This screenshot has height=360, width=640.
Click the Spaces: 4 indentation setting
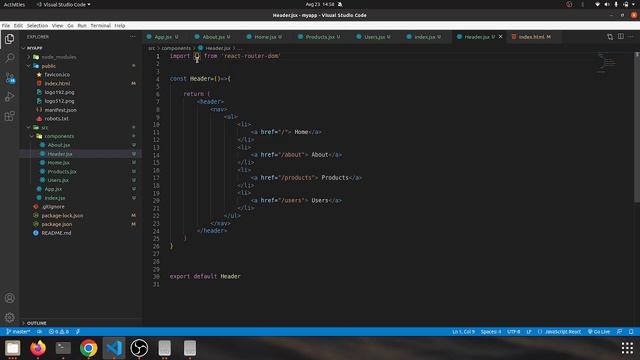[491, 332]
